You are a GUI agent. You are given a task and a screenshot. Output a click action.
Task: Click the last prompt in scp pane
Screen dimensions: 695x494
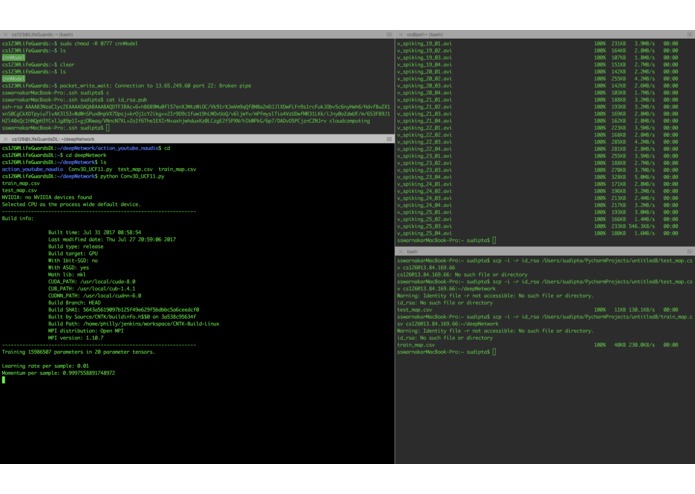(x=446, y=352)
